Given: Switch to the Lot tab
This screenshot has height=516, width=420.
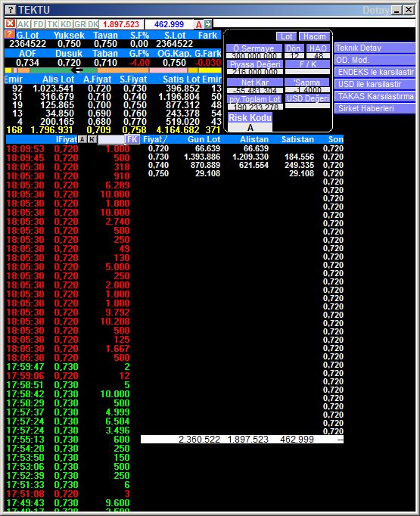Looking at the screenshot, I should [x=286, y=36].
